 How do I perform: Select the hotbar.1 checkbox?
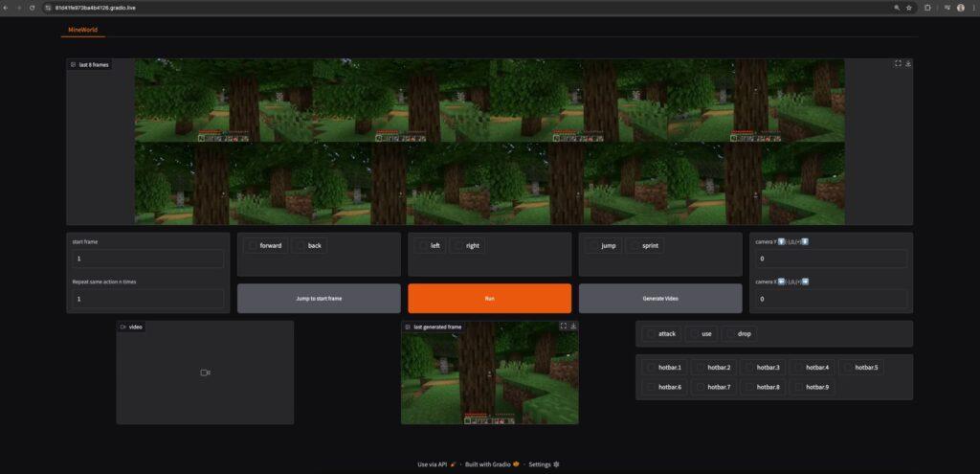(x=651, y=368)
